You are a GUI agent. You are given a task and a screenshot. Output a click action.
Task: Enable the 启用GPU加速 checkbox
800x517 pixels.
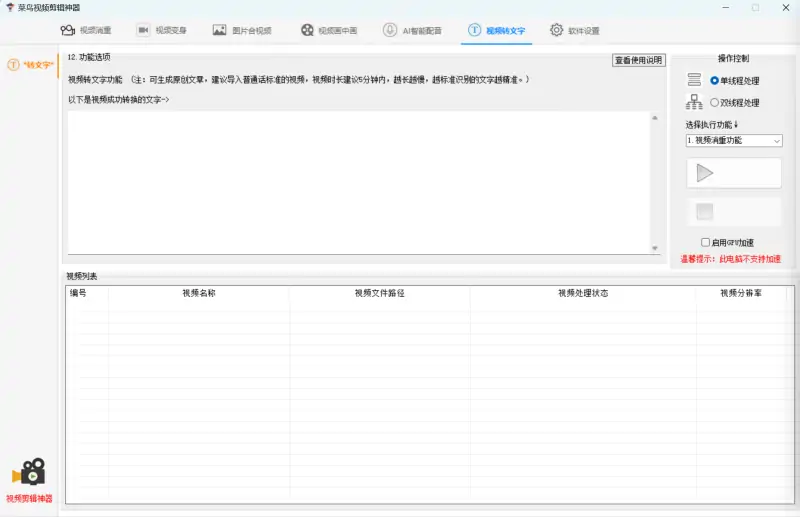[706, 242]
